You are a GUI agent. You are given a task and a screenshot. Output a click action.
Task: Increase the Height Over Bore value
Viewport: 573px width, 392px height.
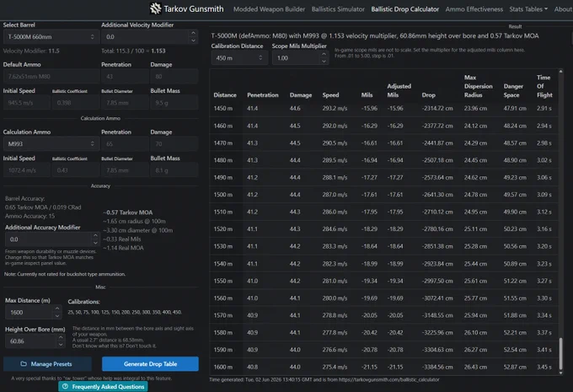click(61, 337)
